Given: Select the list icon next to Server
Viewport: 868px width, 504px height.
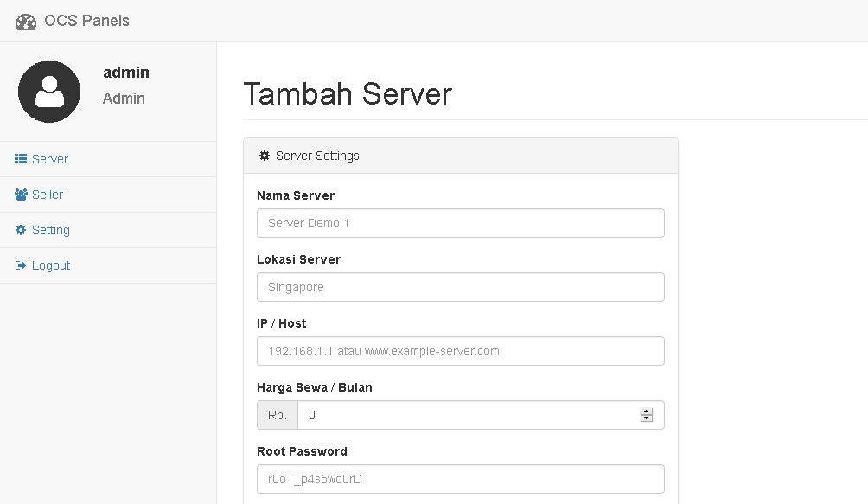Looking at the screenshot, I should pos(20,158).
